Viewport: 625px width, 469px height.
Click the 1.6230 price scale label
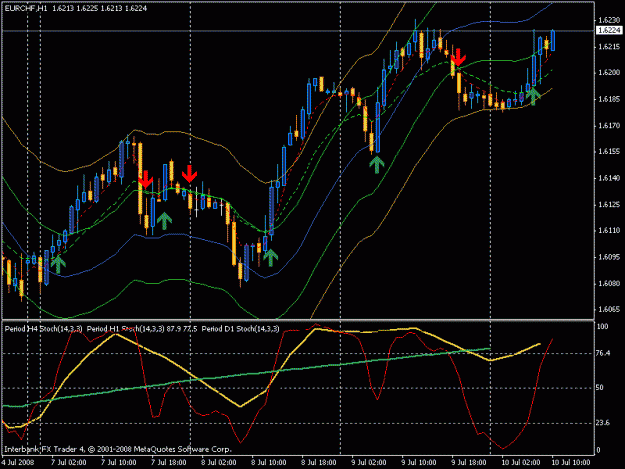point(609,20)
